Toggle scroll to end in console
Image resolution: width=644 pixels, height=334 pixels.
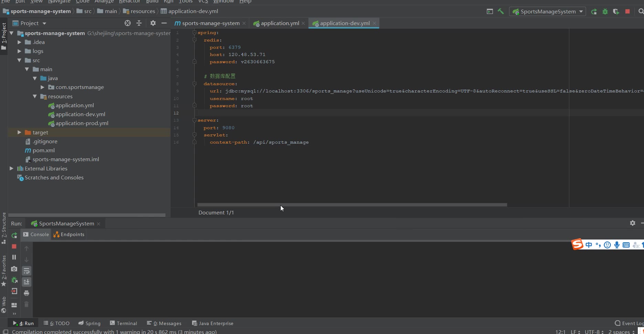(26, 282)
